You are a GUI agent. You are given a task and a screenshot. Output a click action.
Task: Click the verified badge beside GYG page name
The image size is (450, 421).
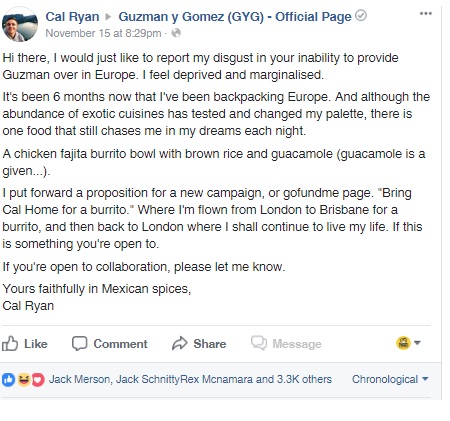(x=361, y=16)
